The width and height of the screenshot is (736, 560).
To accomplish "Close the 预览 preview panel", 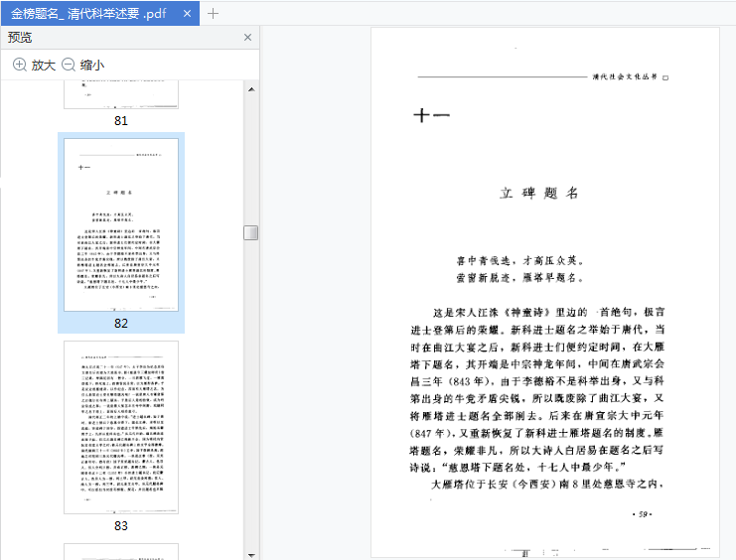I will click(248, 38).
